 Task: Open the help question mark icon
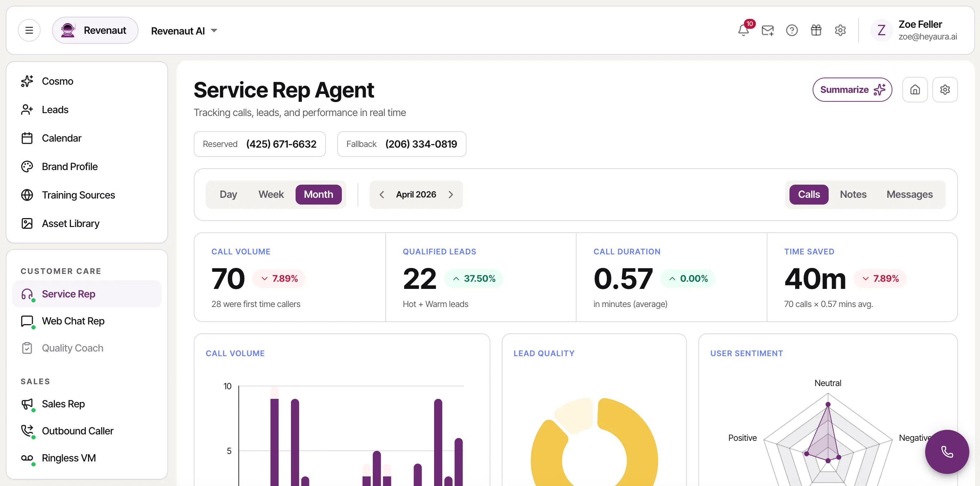(x=792, y=30)
